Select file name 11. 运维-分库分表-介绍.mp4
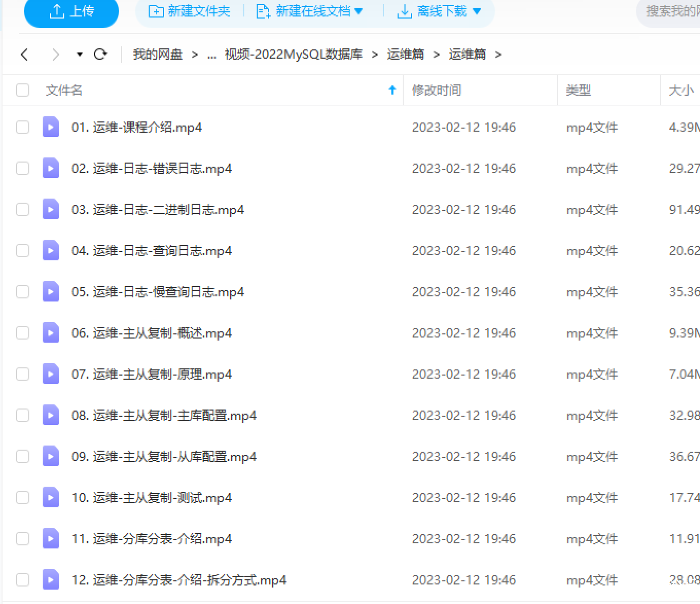700x604 pixels. point(152,539)
